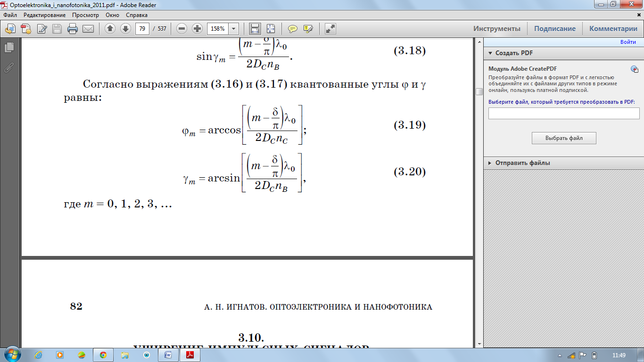Select the highlight text tool

click(308, 29)
